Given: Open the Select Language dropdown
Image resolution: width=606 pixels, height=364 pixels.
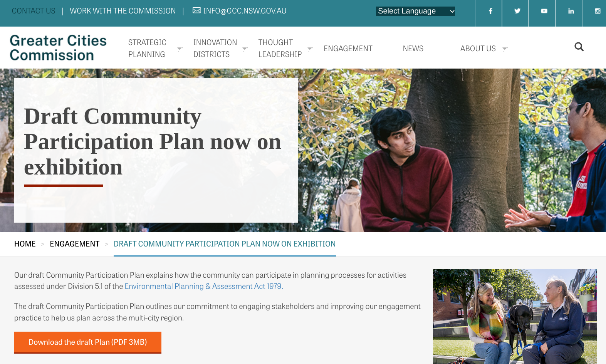Looking at the screenshot, I should [x=415, y=11].
